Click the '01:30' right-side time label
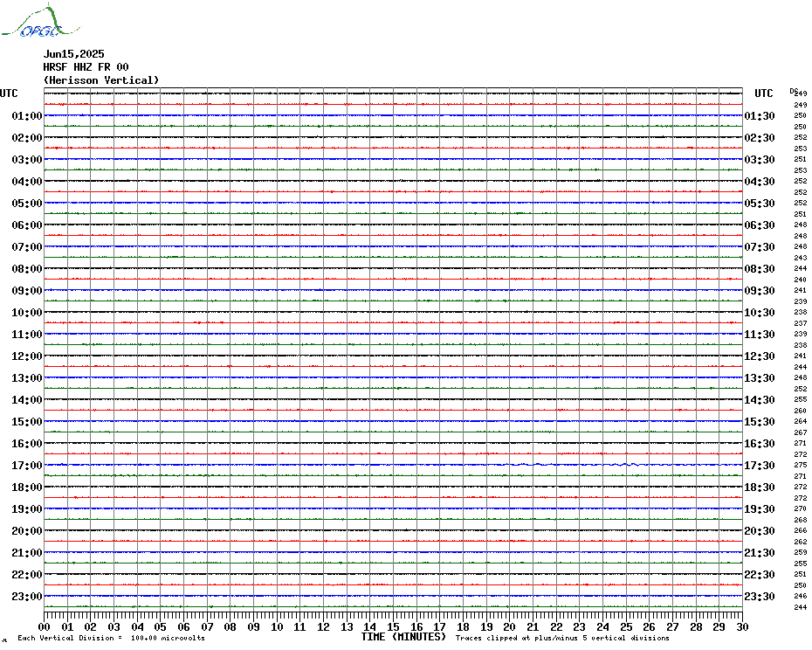Screen dimensions: 812x650 pyautogui.click(x=760, y=115)
